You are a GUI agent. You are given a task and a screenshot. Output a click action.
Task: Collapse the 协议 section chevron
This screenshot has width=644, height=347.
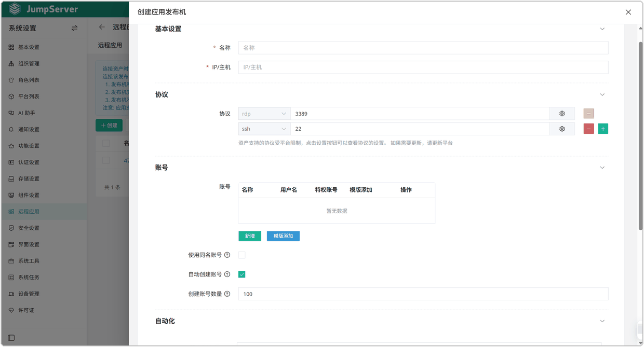pos(602,95)
